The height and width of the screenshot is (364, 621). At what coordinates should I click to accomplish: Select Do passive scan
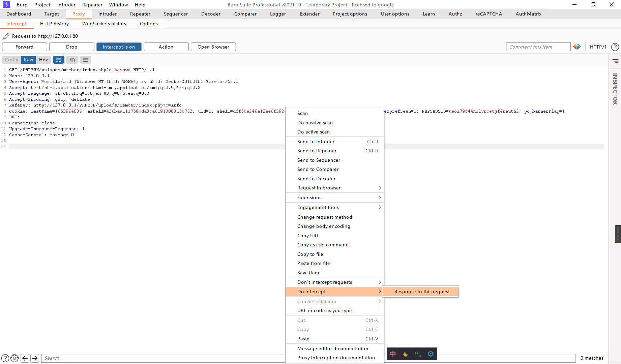pyautogui.click(x=335, y=123)
